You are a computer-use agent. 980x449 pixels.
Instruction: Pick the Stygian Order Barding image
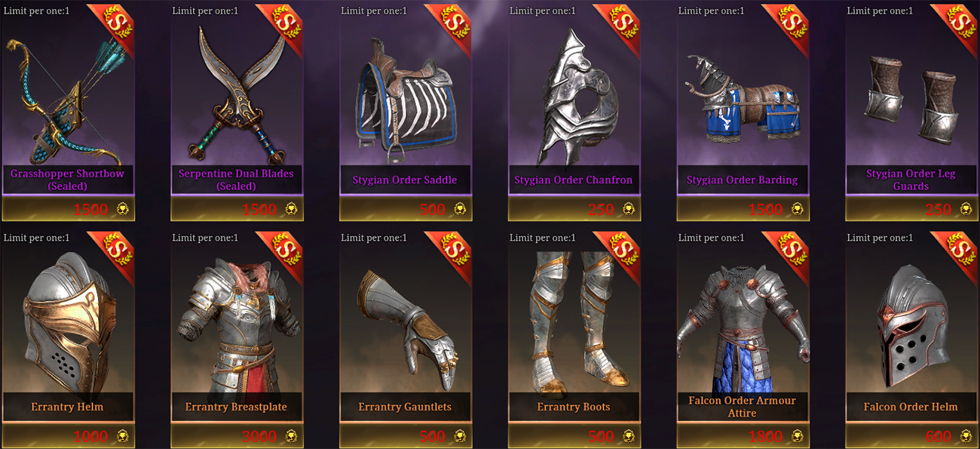tap(742, 103)
